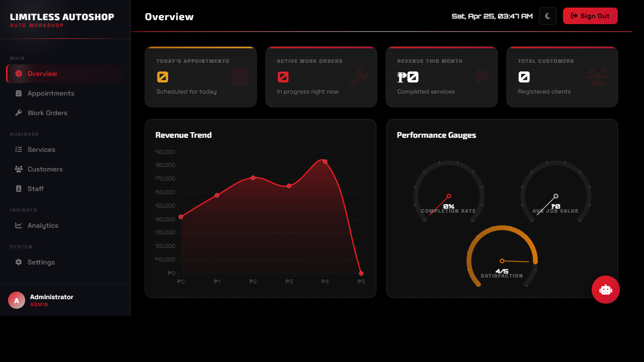
Task: Click the Overview dashboard icon in sidebar
Action: (x=19, y=73)
